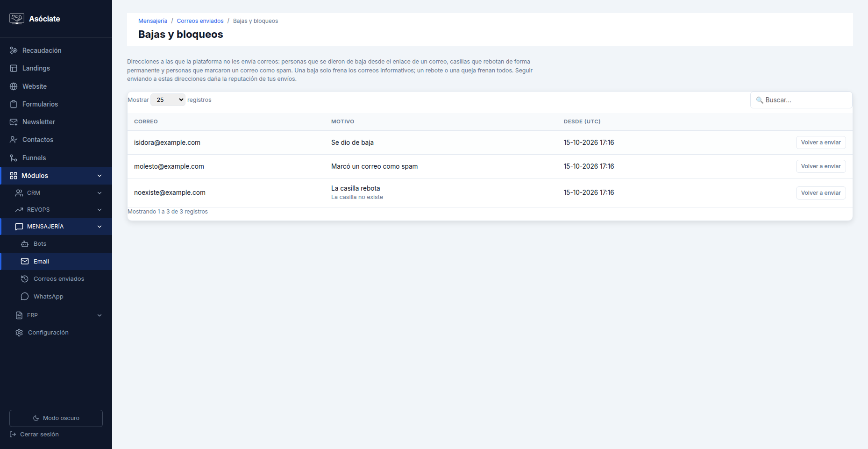Screen dimensions: 868x449
Task: Click Volver a enviar for isidora@example.com
Action: point(821,143)
